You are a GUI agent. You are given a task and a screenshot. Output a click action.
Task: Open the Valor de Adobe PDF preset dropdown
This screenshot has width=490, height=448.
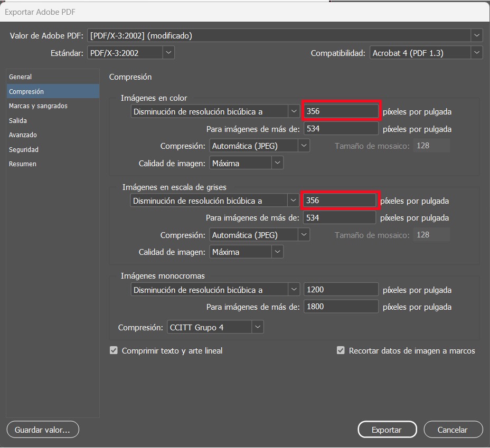[x=285, y=36]
